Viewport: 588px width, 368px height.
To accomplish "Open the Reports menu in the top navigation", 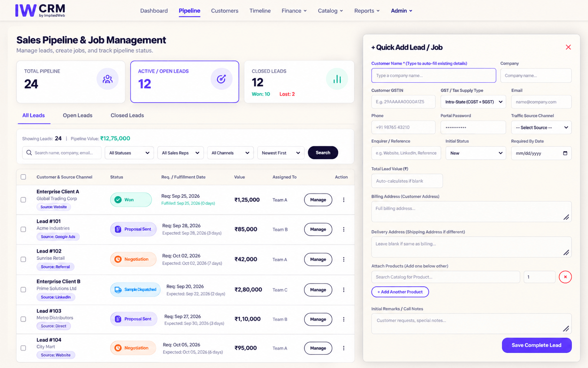I will click(367, 11).
